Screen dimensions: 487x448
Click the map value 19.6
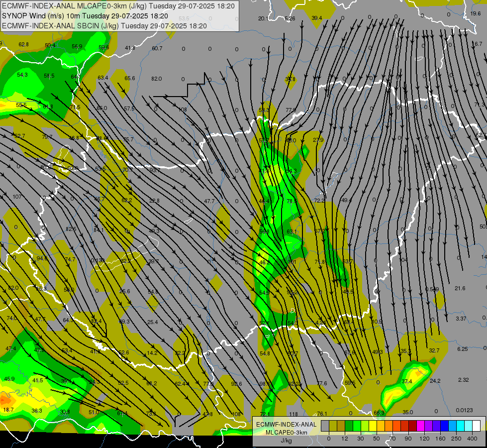point(476,13)
